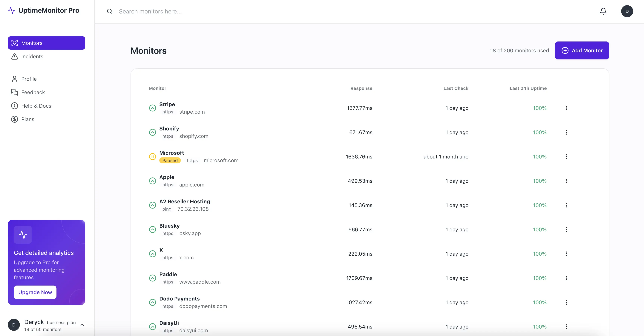The height and width of the screenshot is (336, 644).
Task: Collapse the Deryck account section chevron
Action: point(82,325)
